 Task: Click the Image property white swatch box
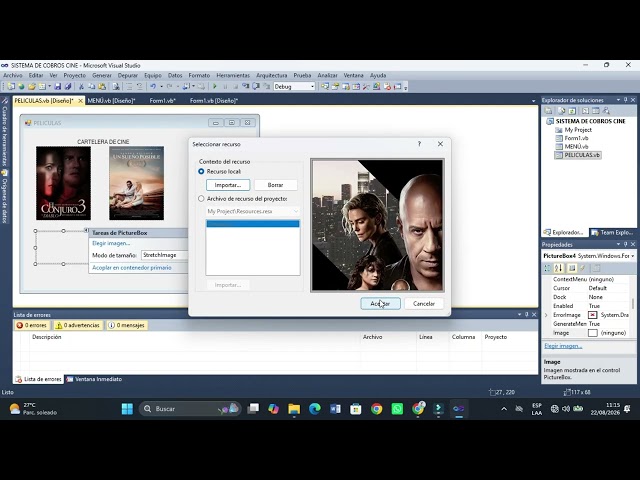click(x=593, y=333)
